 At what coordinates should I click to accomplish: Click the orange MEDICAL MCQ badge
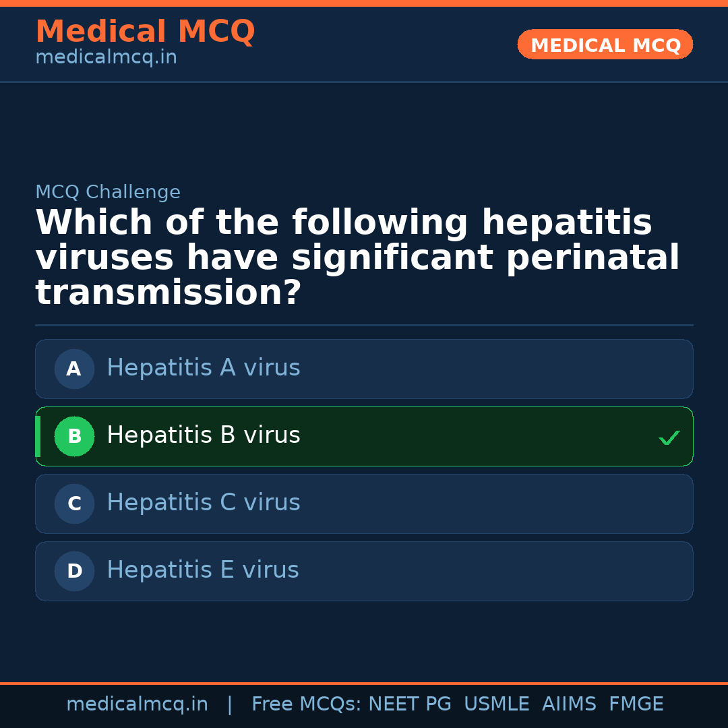(605, 44)
